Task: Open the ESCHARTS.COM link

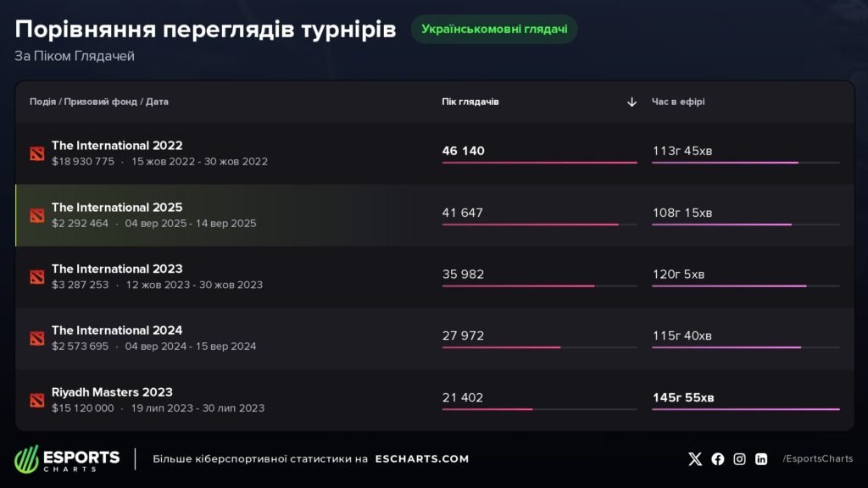Action: tap(422, 459)
